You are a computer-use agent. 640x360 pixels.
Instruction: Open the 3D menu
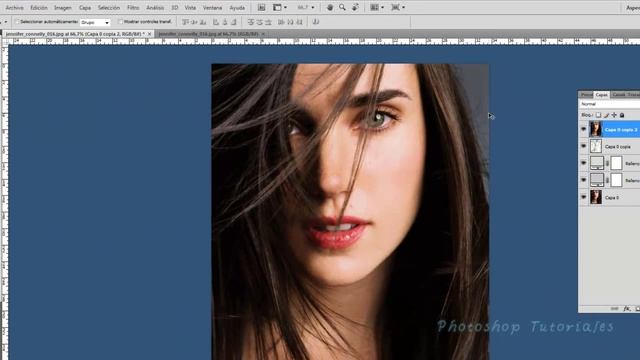[175, 8]
